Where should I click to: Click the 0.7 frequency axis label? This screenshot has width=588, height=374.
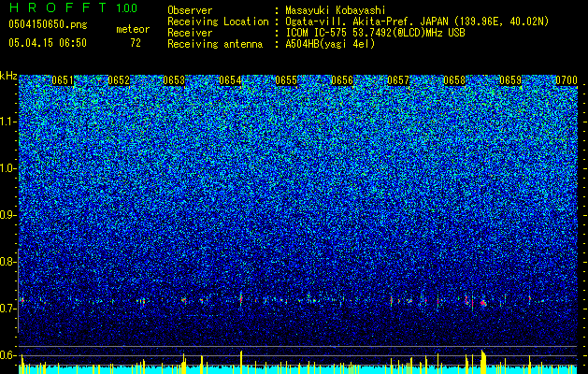8,309
